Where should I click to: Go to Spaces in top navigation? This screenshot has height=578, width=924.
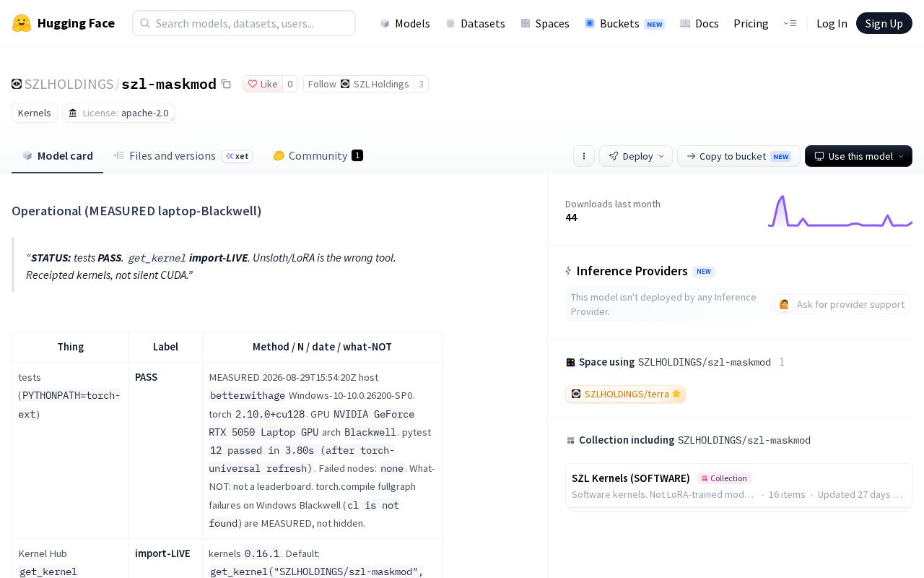[545, 23]
